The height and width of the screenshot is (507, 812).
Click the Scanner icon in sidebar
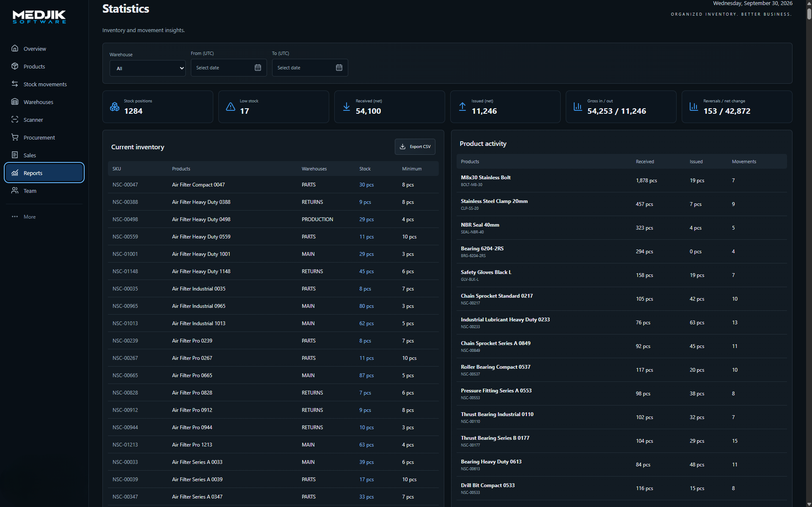click(x=15, y=120)
